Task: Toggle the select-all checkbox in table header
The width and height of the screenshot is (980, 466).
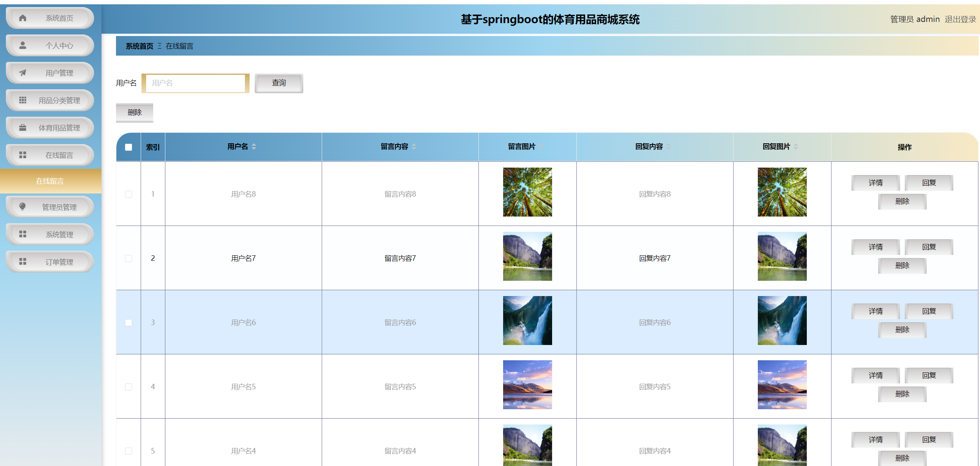Action: (x=128, y=146)
